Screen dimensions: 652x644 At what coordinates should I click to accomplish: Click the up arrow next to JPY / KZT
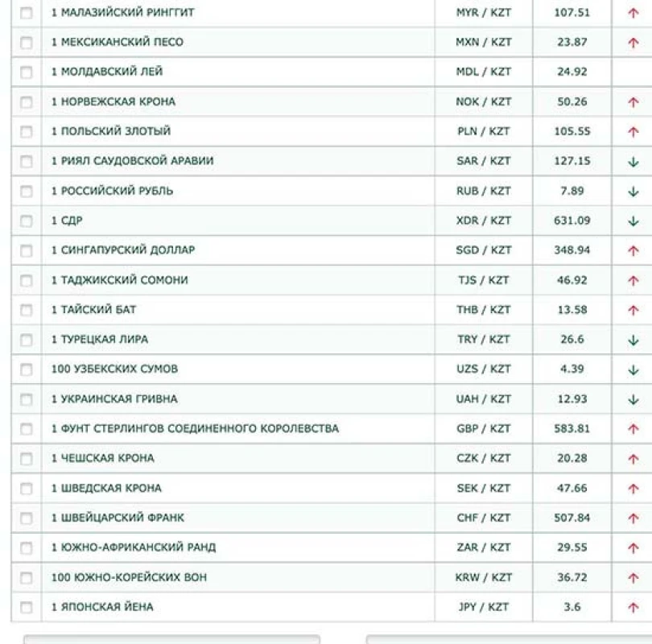pyautogui.click(x=633, y=607)
